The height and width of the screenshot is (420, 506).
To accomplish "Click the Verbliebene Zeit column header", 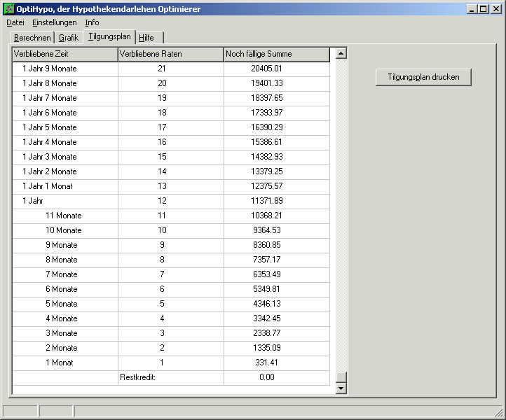I will [65, 54].
